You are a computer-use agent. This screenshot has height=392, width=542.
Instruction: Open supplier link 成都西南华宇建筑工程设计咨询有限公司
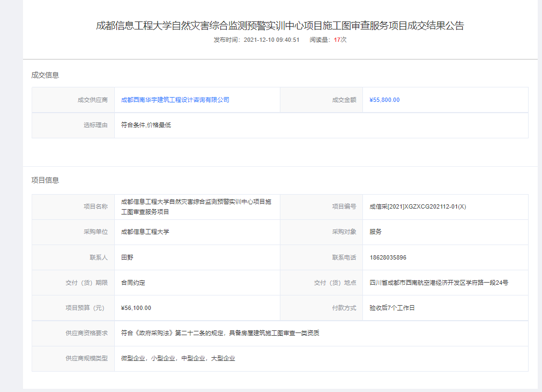click(x=175, y=100)
